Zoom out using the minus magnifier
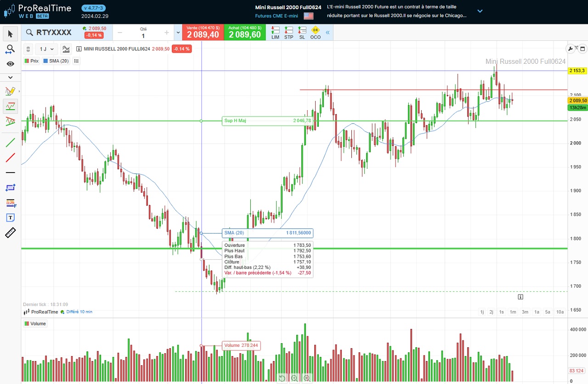The image size is (588, 384). (294, 378)
